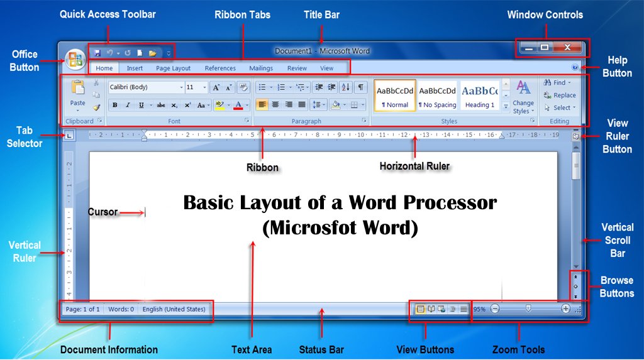Viewport: 644px width, 360px height.
Task: Click the View Ruler icon above scrollbar
Action: point(576,136)
